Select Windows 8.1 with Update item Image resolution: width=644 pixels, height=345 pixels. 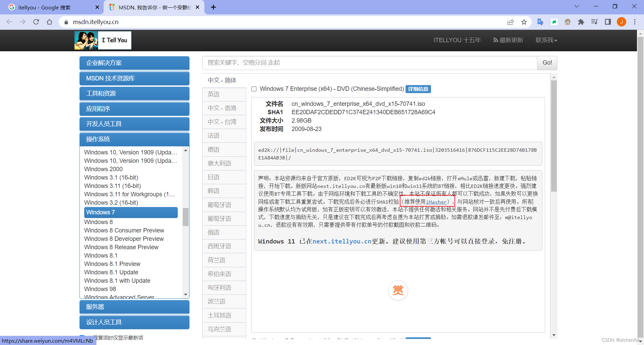pos(117,281)
